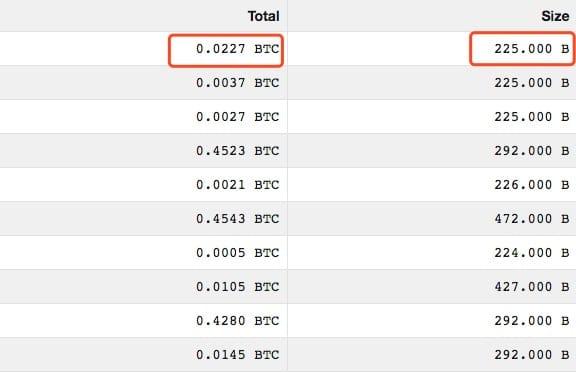Screen dimensions: 576x373
Task: Select the highlighted 225.000 B size in first row
Action: click(x=532, y=49)
